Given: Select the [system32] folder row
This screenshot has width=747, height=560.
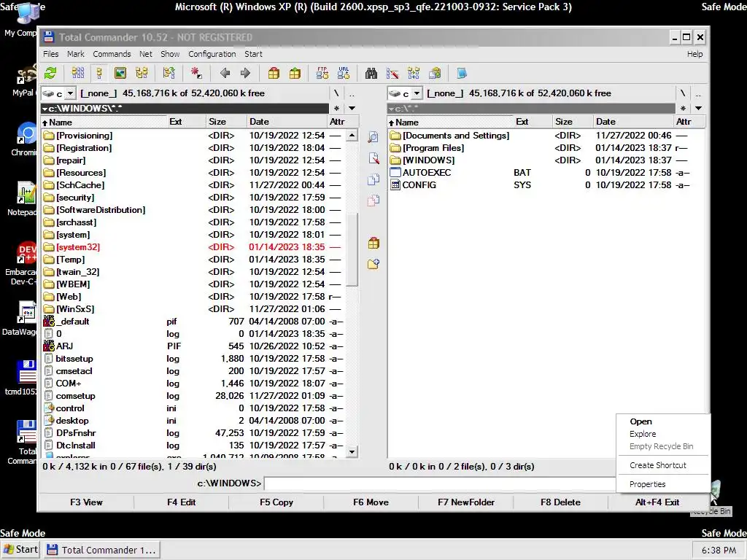Looking at the screenshot, I should 193,247.
